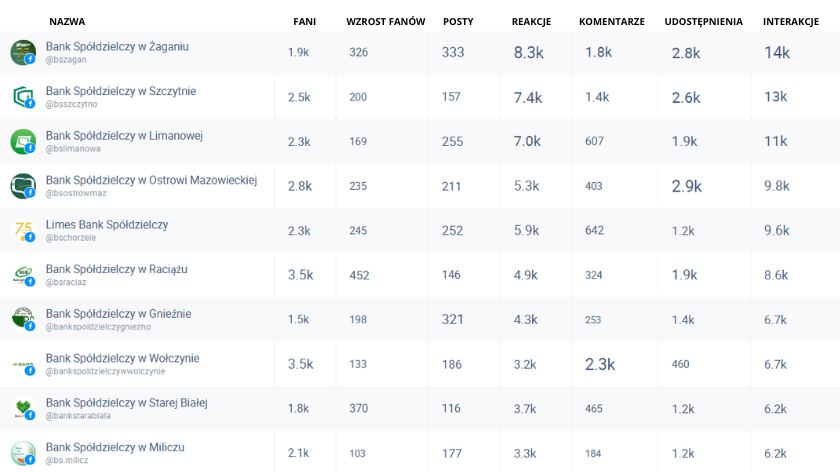
Task: Sort by KOMENTARZE column header
Action: 611,21
